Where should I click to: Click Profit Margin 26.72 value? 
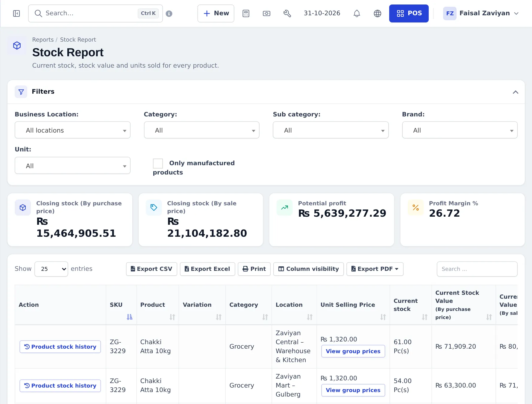pyautogui.click(x=444, y=213)
